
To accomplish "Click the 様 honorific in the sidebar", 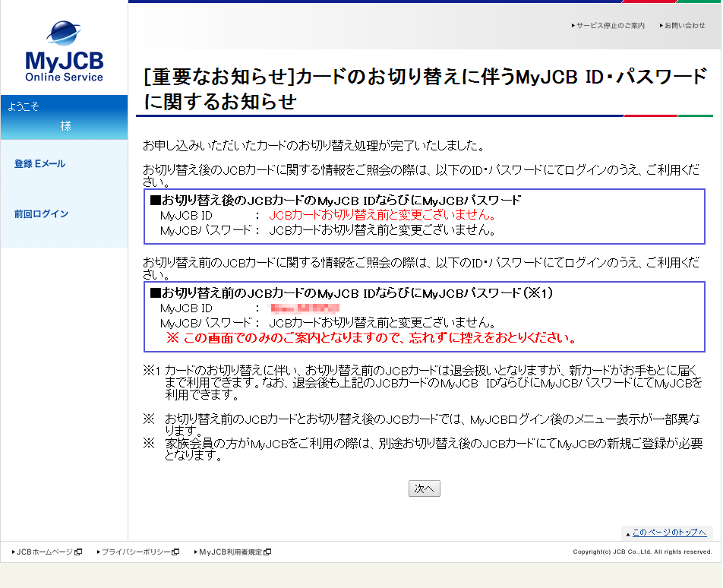I will tap(65, 126).
